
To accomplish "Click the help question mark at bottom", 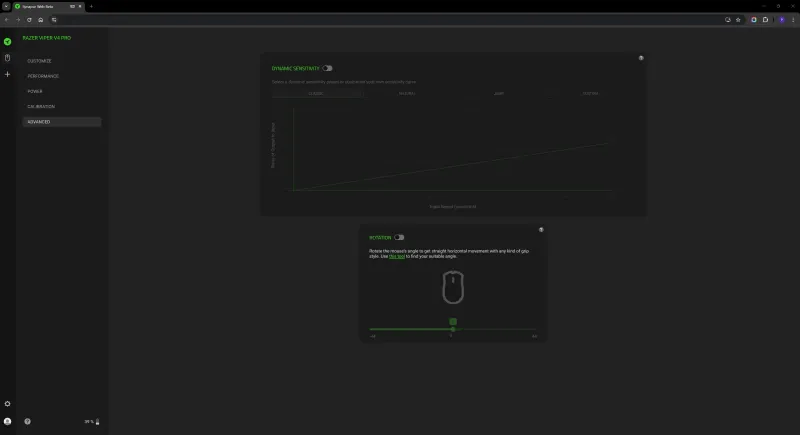I will (x=27, y=422).
